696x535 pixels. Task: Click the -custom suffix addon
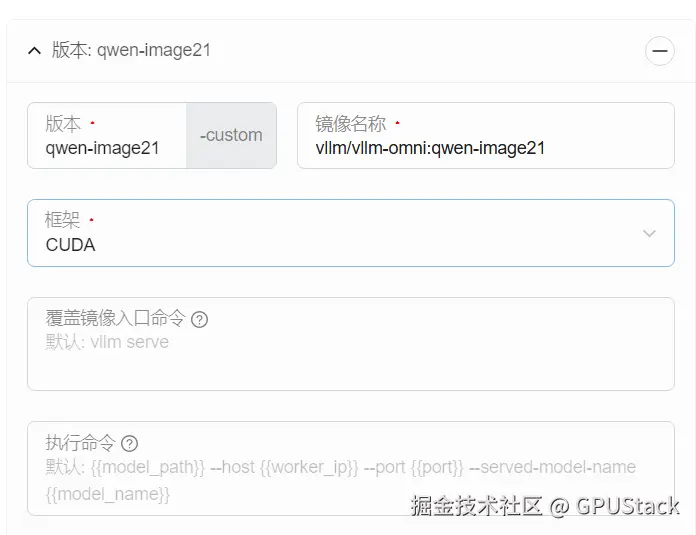(231, 135)
